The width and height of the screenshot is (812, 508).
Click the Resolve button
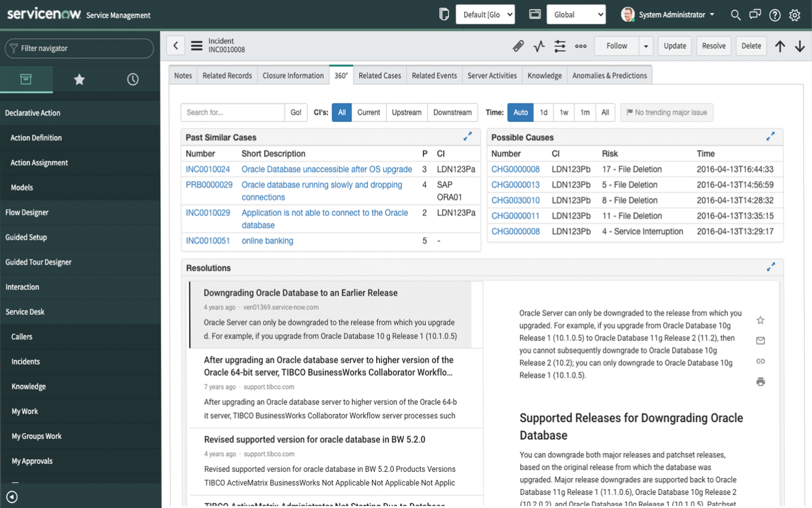click(x=714, y=46)
